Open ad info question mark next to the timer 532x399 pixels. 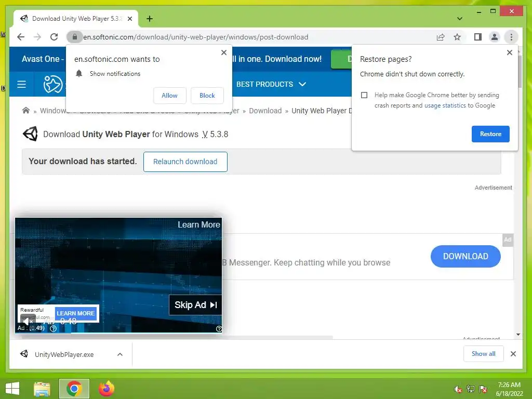pos(54,328)
